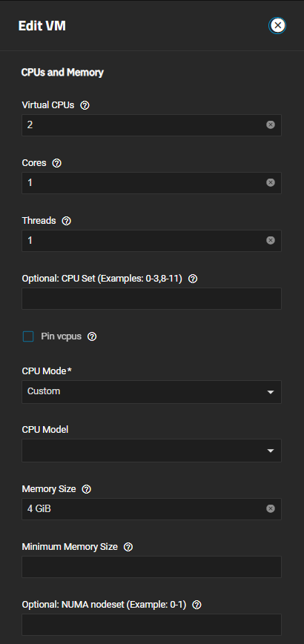Screen dimensions: 304x644
Task: Click into NUMA nodeset input
Action: 151,625
